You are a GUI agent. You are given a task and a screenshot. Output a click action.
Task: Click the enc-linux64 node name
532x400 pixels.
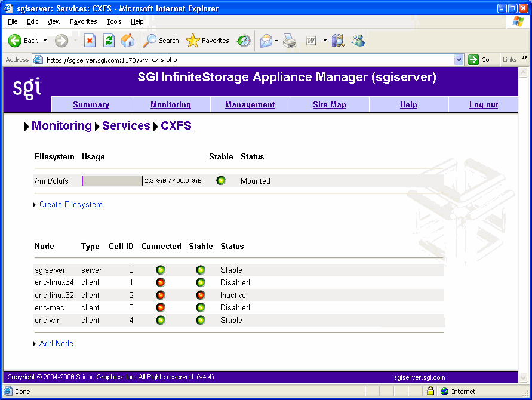click(x=54, y=282)
